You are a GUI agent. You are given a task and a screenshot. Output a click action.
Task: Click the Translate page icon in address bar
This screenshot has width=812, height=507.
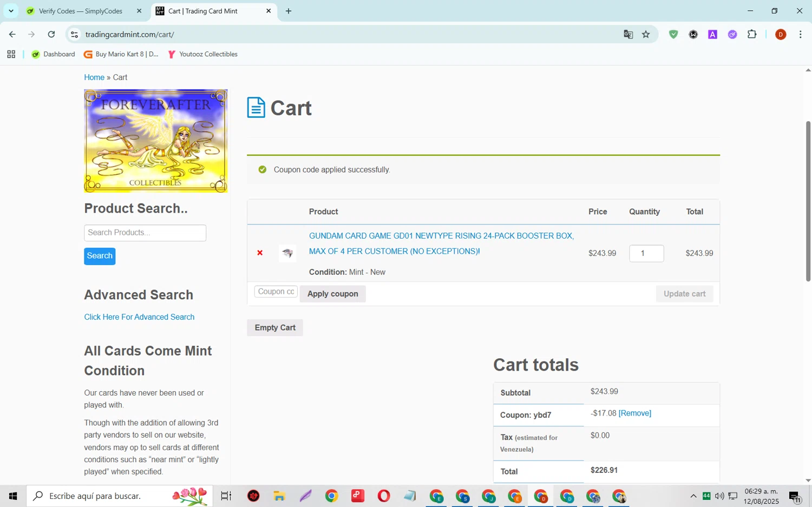click(x=628, y=34)
